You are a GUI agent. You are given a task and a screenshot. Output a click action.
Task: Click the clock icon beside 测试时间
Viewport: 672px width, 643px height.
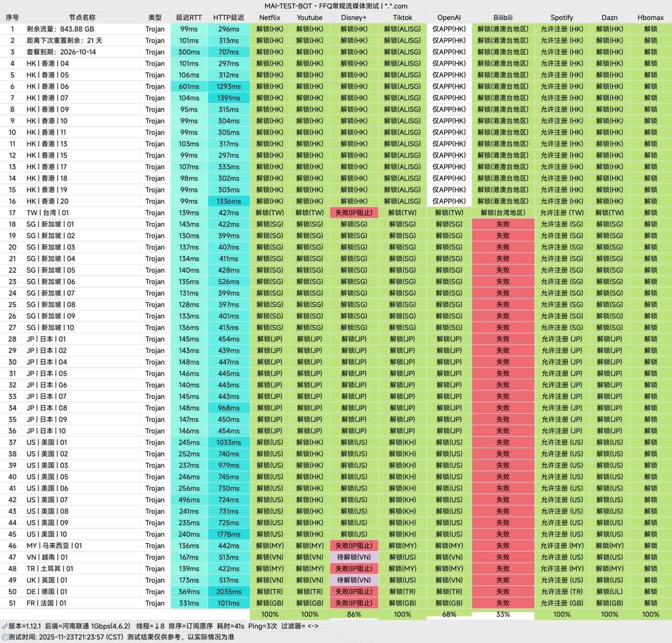pos(4,637)
